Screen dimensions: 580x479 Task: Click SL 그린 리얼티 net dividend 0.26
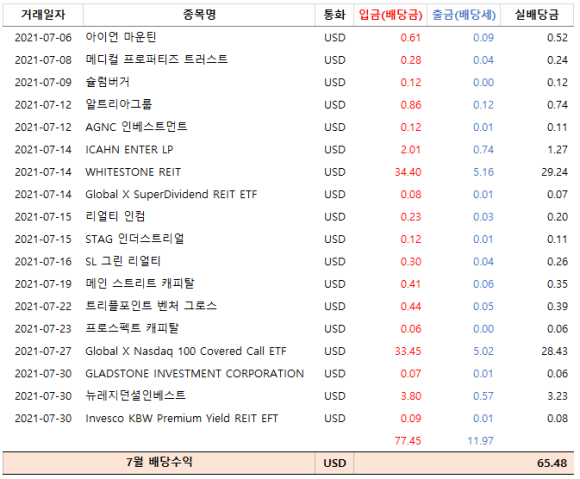pyautogui.click(x=557, y=262)
